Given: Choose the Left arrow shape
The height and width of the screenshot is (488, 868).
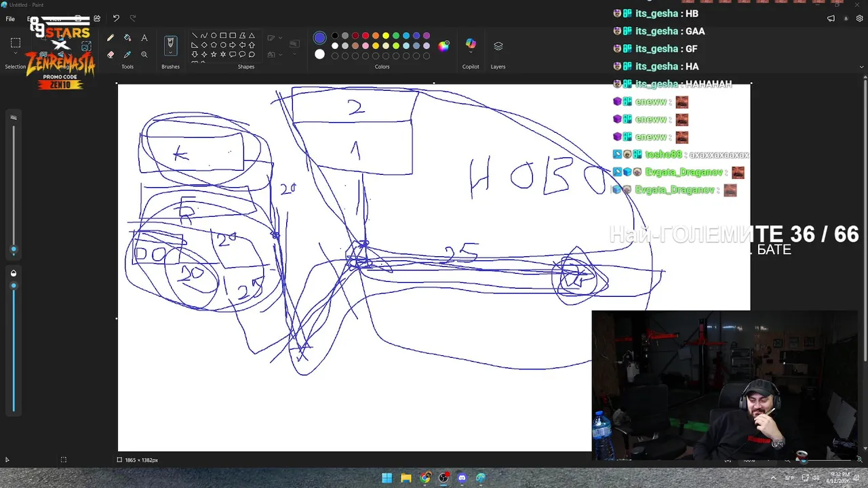Looking at the screenshot, I should click(x=242, y=45).
